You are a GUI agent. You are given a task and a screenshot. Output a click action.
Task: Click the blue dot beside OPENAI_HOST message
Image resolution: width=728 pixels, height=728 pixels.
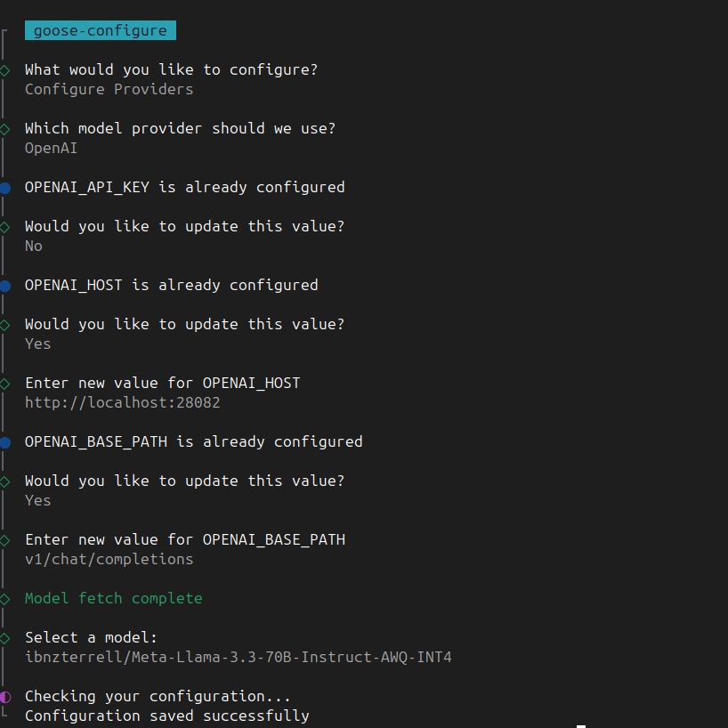[5, 285]
